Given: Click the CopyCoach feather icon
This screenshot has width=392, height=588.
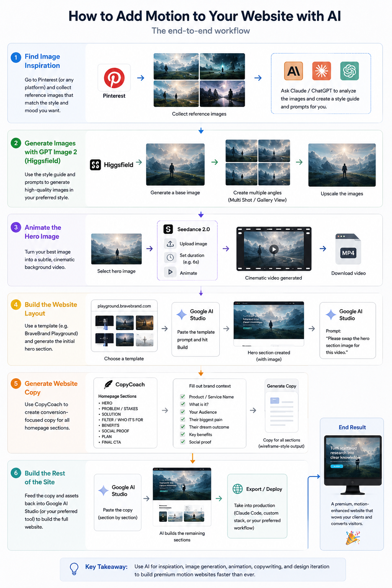Looking at the screenshot, I should point(108,384).
